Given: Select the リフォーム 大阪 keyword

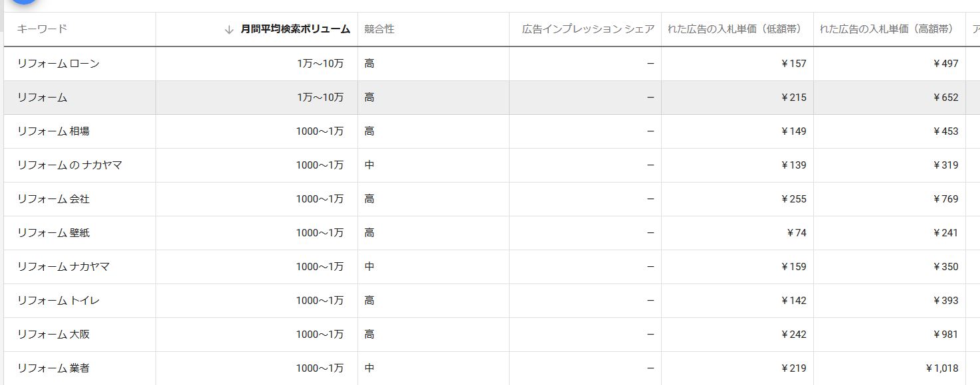Looking at the screenshot, I should 53,335.
